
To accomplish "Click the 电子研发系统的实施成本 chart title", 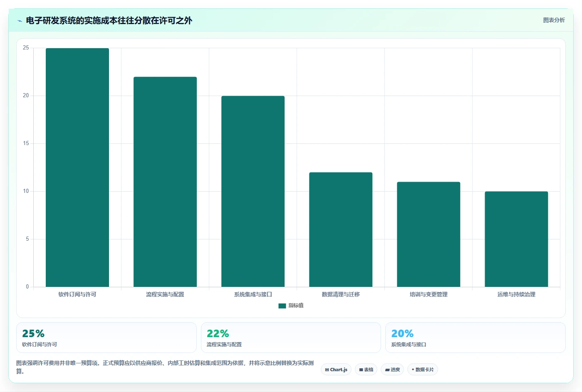I will tap(109, 20).
